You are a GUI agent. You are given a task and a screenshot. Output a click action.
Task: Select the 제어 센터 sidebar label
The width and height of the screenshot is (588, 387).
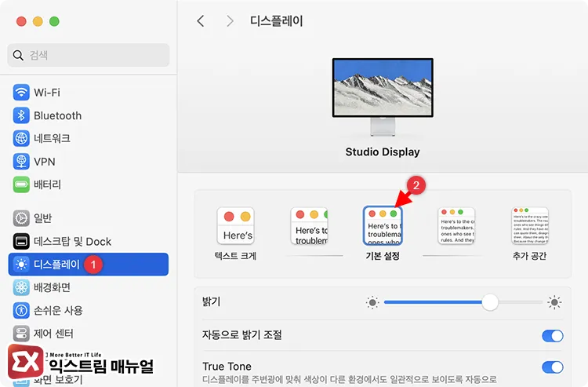point(53,334)
